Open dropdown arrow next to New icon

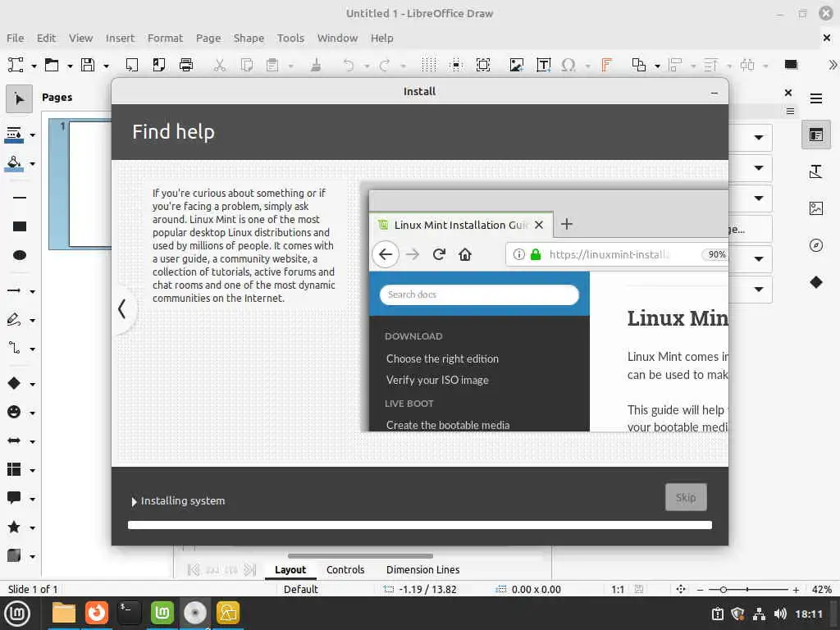[34, 66]
